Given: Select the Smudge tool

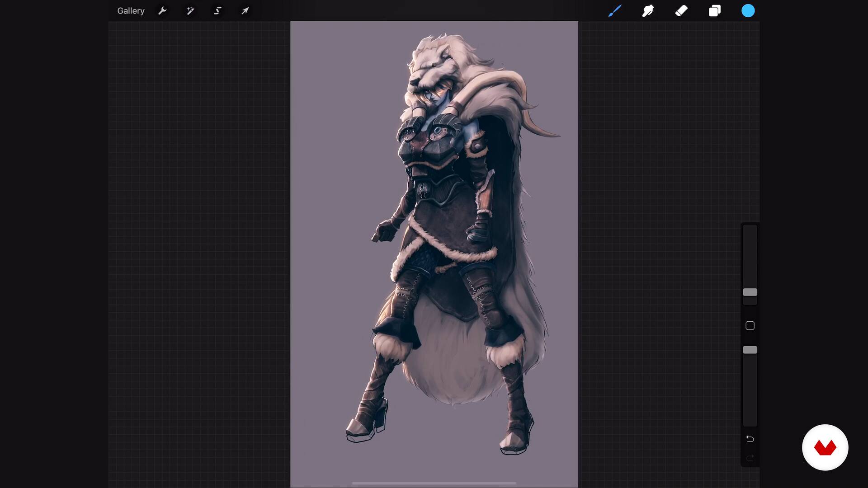Looking at the screenshot, I should point(648,11).
